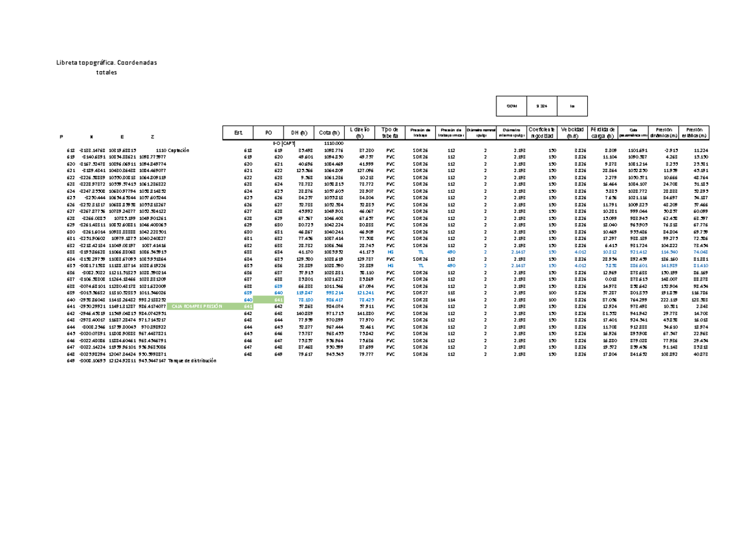Select the Z column header in coordinates list
The width and height of the screenshot is (756, 535).
pyautogui.click(x=152, y=137)
